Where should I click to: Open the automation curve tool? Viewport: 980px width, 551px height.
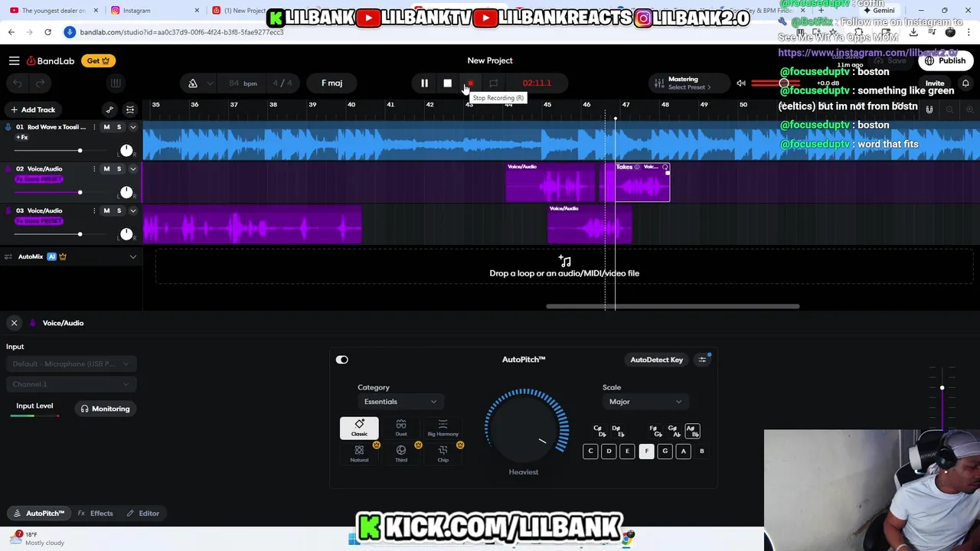click(x=109, y=109)
